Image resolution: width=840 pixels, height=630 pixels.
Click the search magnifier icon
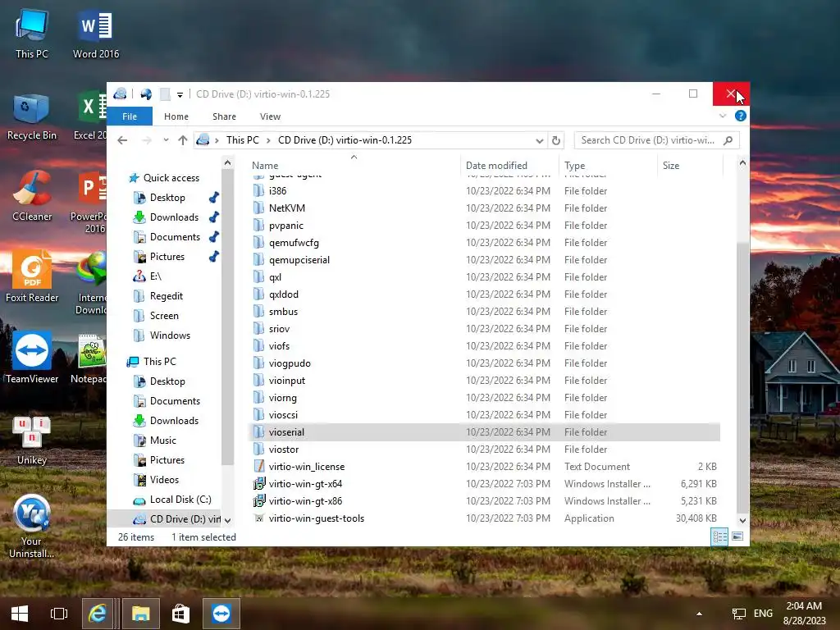tap(728, 140)
